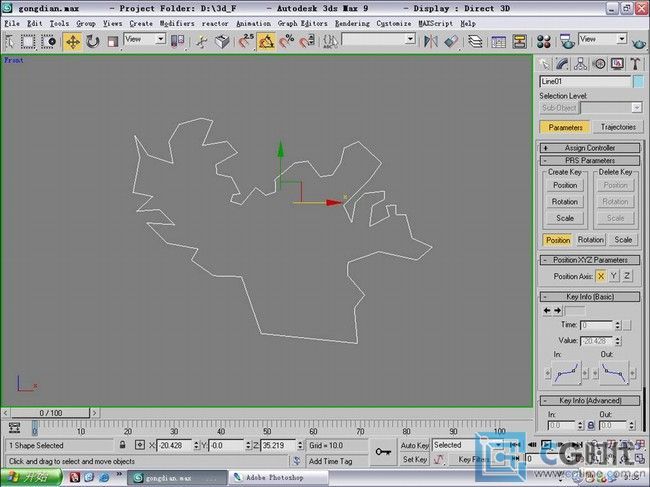650x487 pixels.
Task: Expand the Assign Controller rollout
Action: (589, 147)
